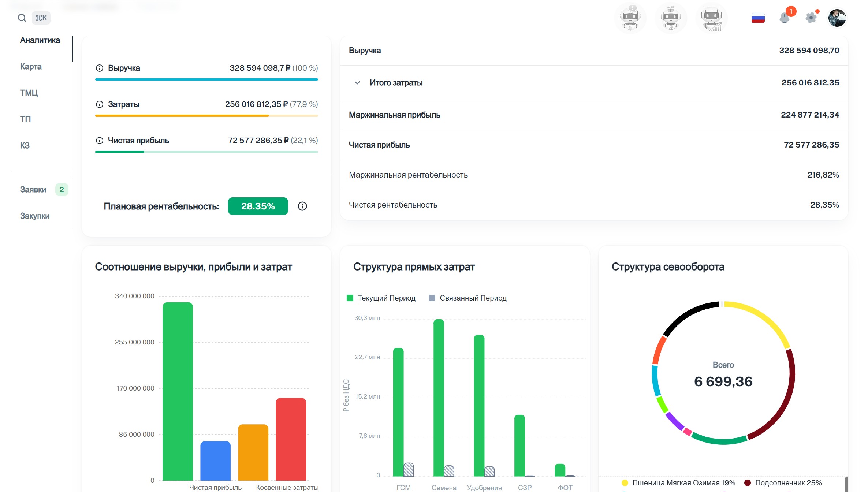This screenshot has width=868, height=492.
Task: Open the alert robot assistant
Action: point(630,18)
